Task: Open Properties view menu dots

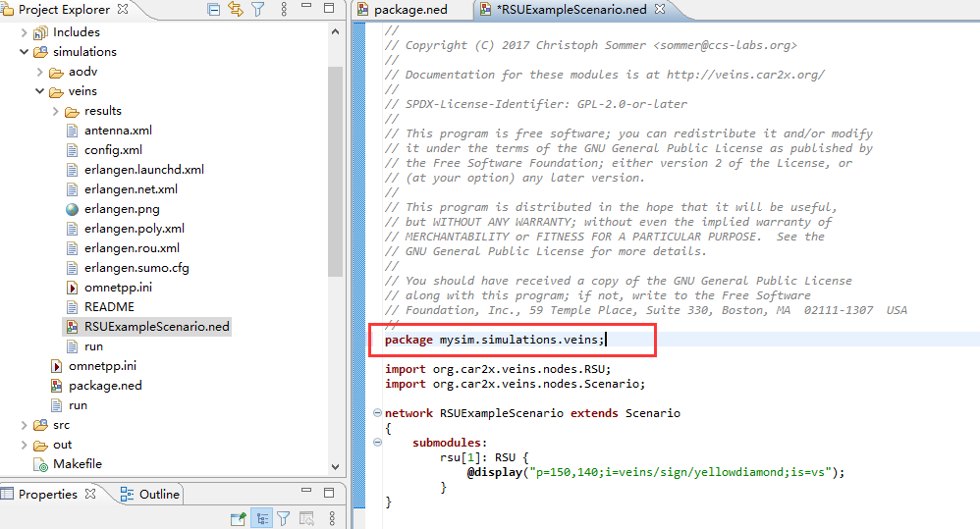Action: (332, 518)
